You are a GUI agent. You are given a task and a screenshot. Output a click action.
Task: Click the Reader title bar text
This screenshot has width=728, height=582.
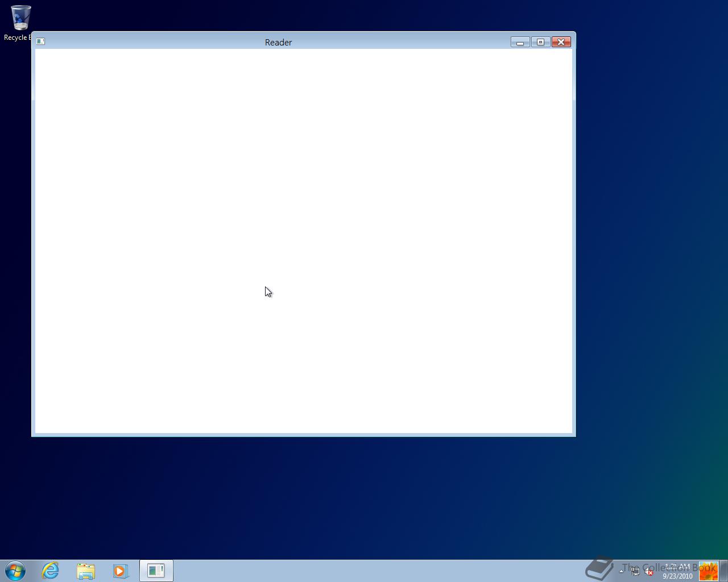[279, 42]
